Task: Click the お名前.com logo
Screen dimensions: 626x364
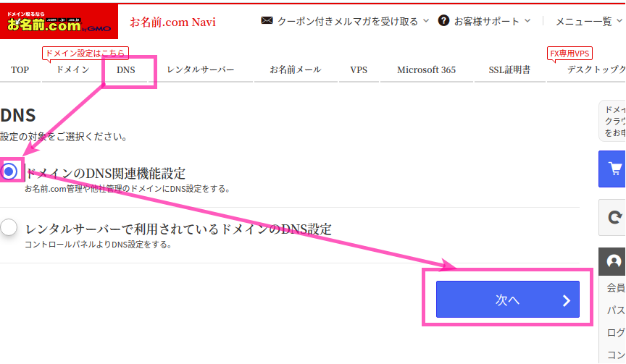Action: coord(59,22)
